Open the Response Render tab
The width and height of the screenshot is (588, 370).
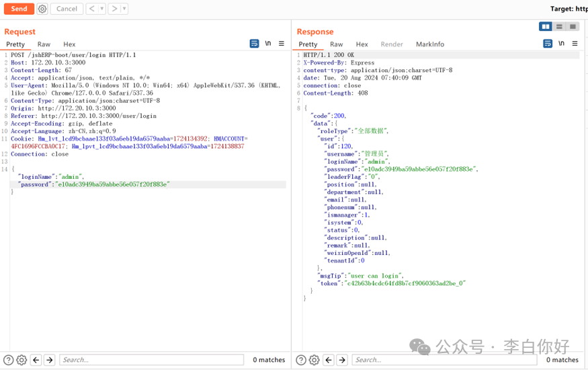(392, 44)
